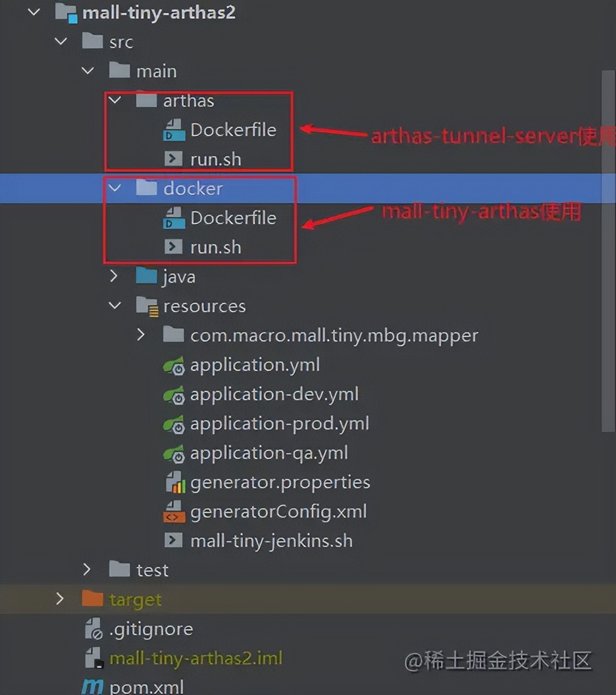
Task: Click the Dockerfile icon under arthas folder
Action: (174, 130)
